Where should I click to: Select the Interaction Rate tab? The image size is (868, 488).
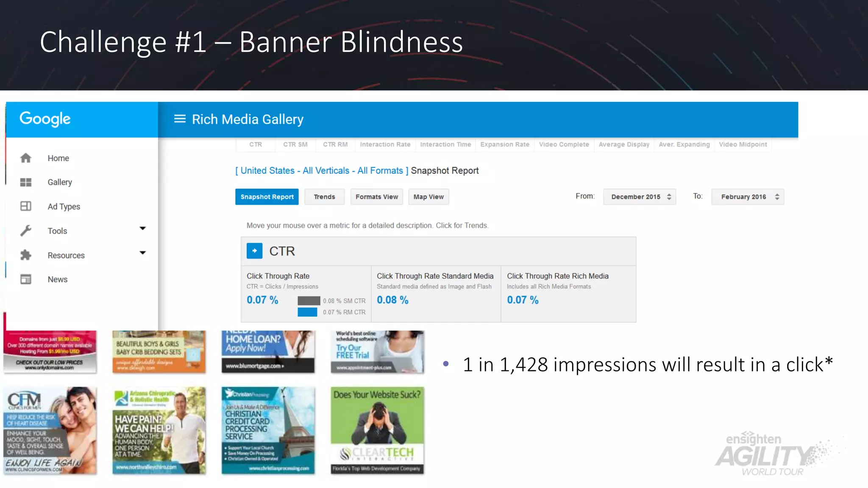pos(385,144)
